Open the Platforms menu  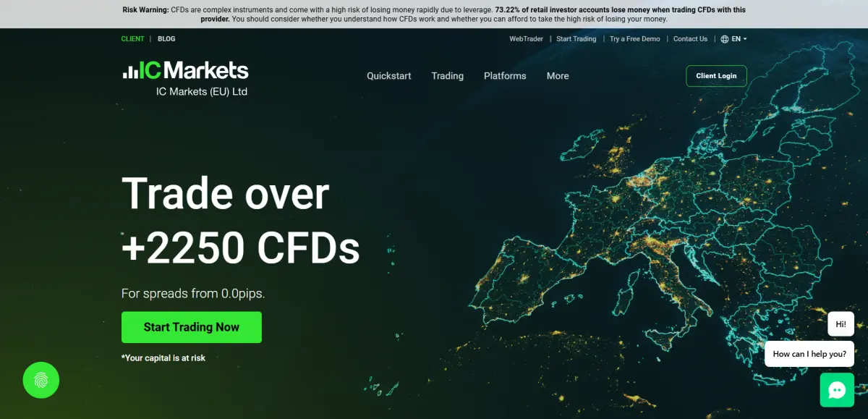coord(505,76)
